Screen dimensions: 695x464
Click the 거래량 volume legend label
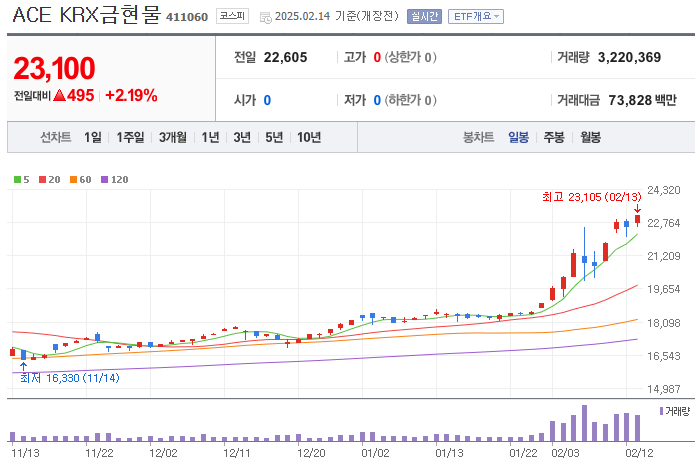pyautogui.click(x=677, y=411)
